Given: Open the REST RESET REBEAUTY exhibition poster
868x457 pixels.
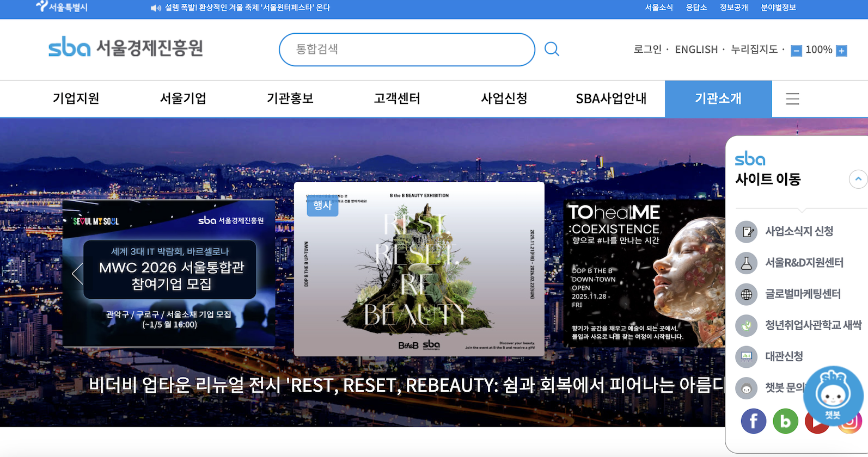Looking at the screenshot, I should tap(419, 269).
